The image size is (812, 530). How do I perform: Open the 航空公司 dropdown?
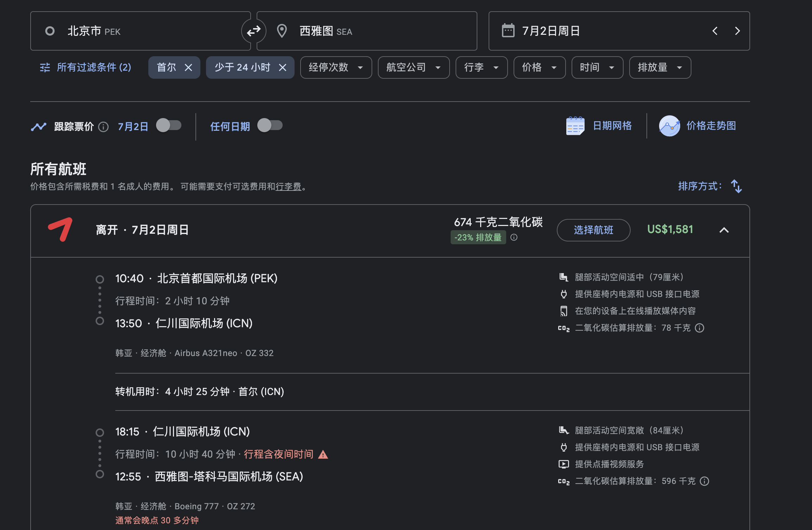click(x=413, y=67)
